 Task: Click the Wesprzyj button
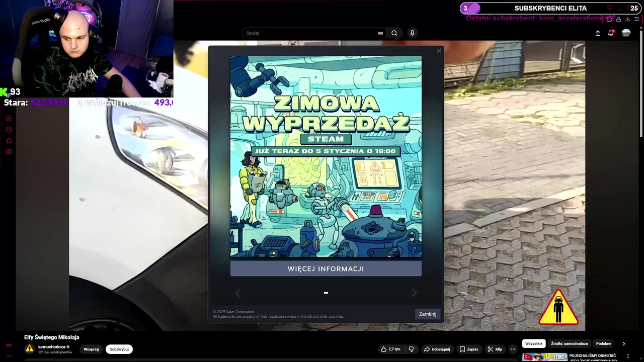pyautogui.click(x=91, y=349)
